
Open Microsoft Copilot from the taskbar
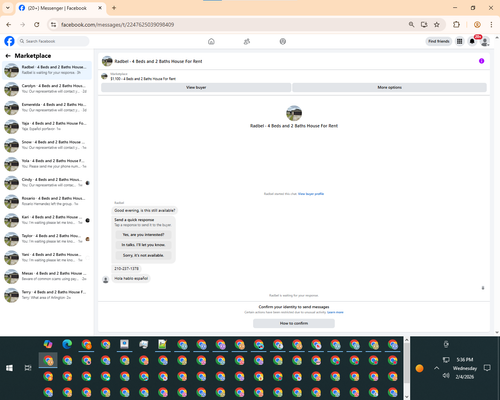[x=48, y=344]
